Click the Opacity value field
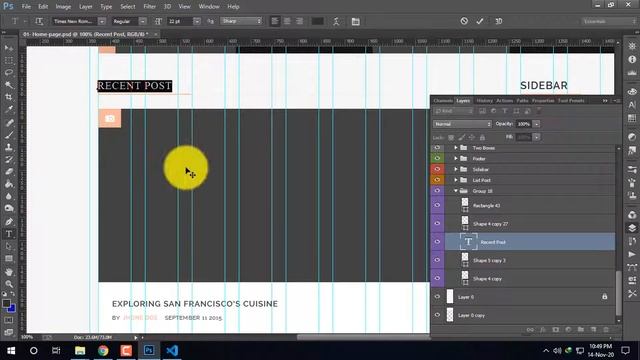640x360 pixels. point(524,124)
